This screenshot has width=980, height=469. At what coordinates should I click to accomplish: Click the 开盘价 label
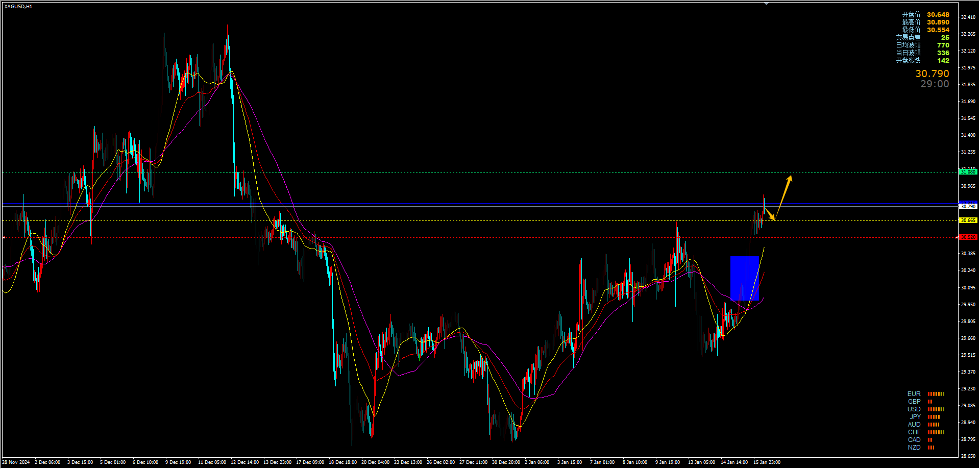tap(911, 15)
